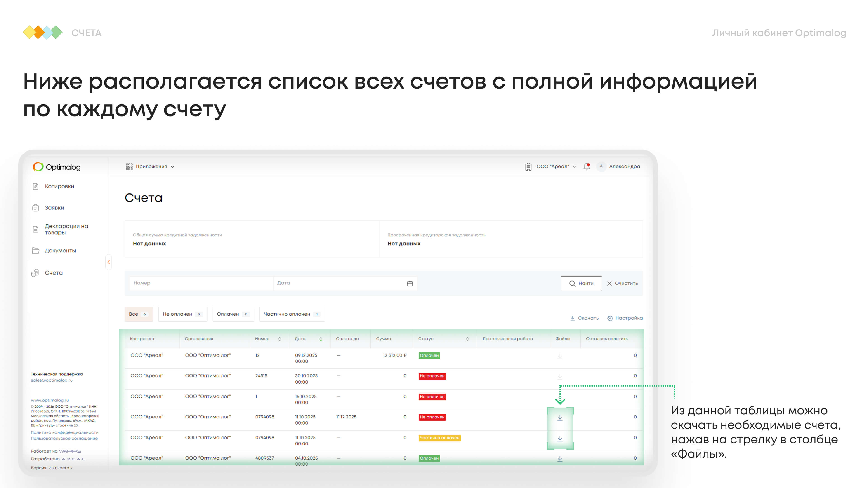Sort the table by Статус column

[467, 339]
